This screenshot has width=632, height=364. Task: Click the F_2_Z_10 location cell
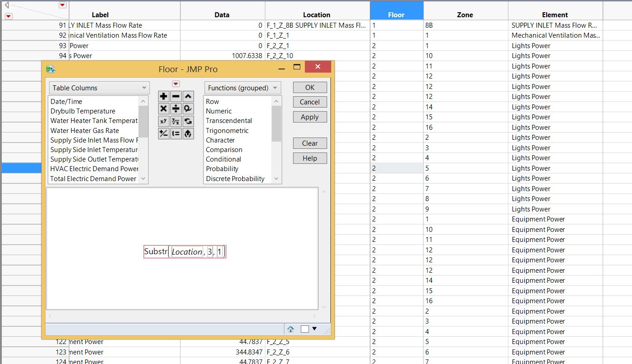[x=317, y=56]
